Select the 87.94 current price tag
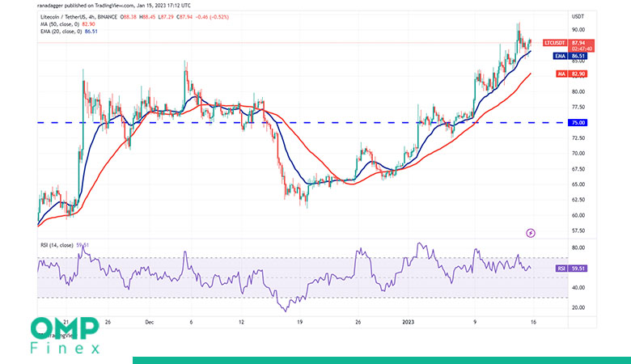The width and height of the screenshot is (631, 364). click(578, 43)
